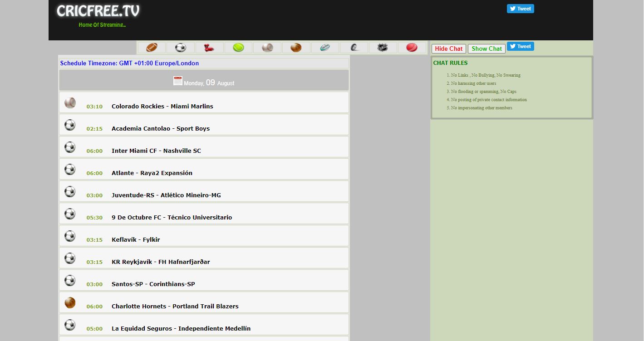Image resolution: width=644 pixels, height=341 pixels.
Task: Open La Equidad Seguros - Independiente Medellín
Action: click(181, 328)
